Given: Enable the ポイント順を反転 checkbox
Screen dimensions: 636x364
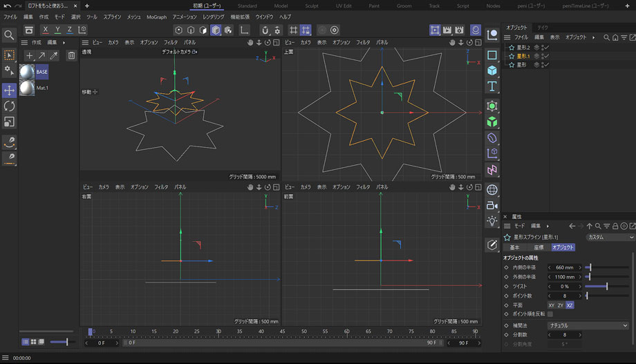Looking at the screenshot, I should [550, 314].
